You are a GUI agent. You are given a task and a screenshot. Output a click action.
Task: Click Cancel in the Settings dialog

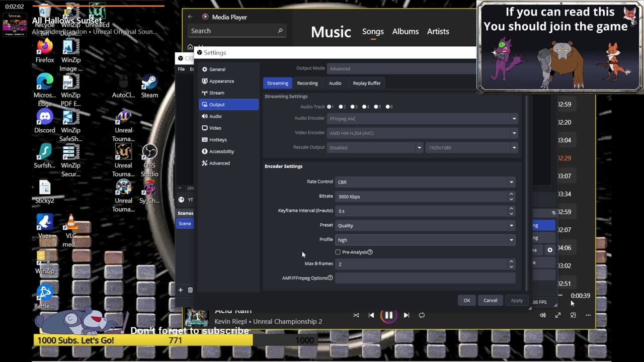(x=491, y=300)
